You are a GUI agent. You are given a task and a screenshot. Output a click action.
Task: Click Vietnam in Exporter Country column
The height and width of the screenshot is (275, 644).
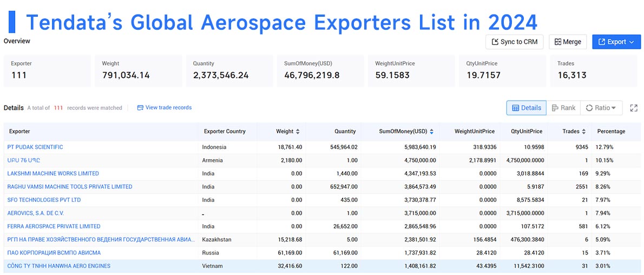(212, 266)
